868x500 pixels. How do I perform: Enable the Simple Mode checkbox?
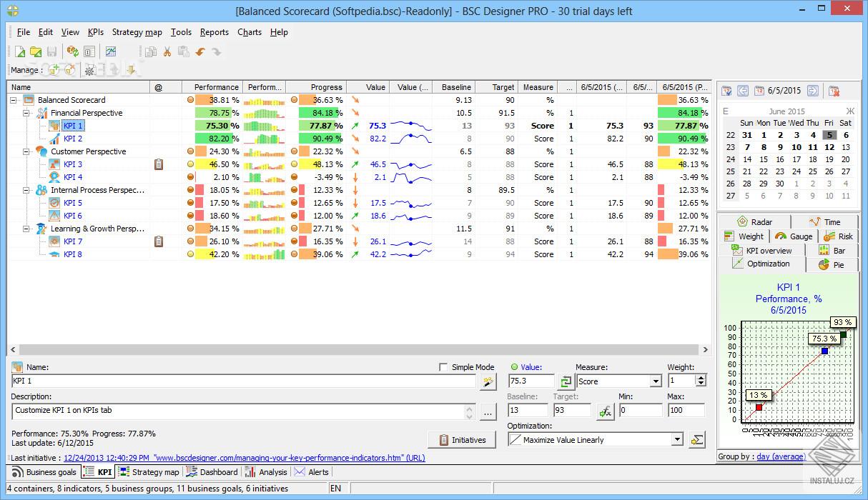click(x=443, y=367)
